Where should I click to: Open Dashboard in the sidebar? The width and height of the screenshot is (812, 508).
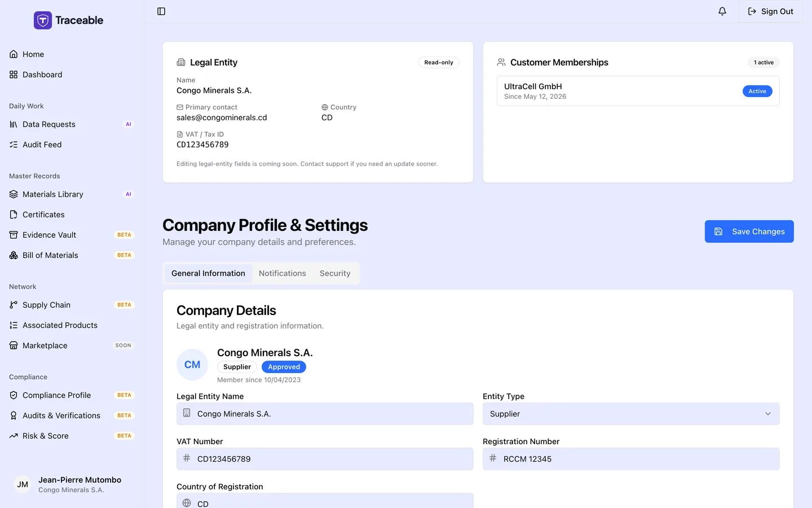tap(72, 75)
